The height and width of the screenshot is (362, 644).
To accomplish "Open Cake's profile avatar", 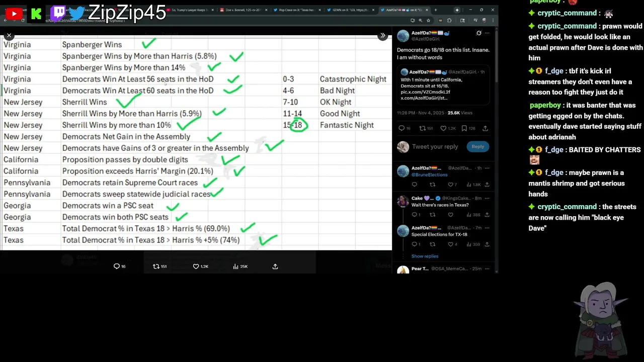I will (x=403, y=201).
